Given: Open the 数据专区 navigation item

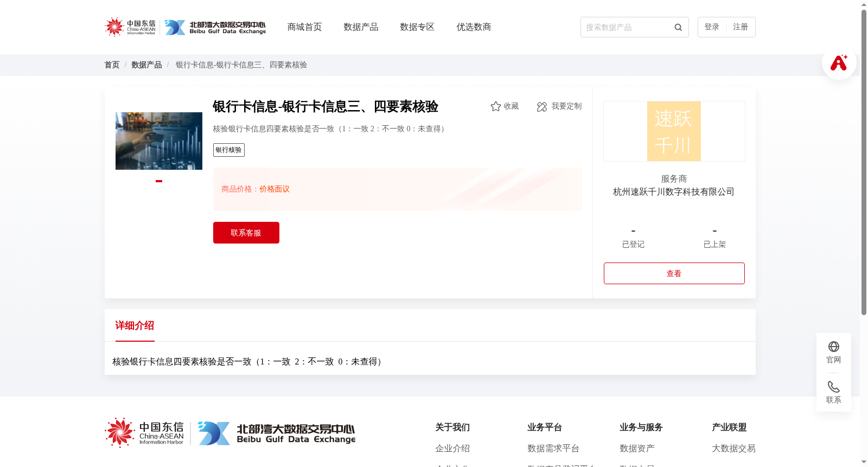Looking at the screenshot, I should click(x=417, y=27).
